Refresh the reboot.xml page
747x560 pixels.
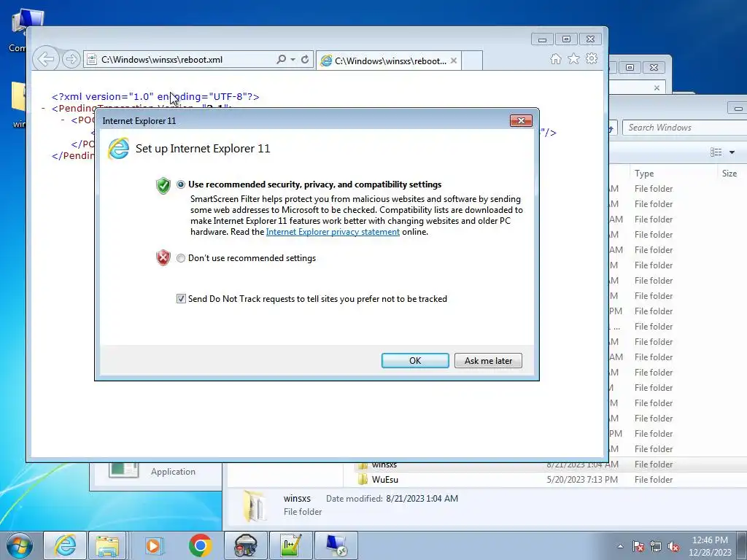(x=305, y=60)
